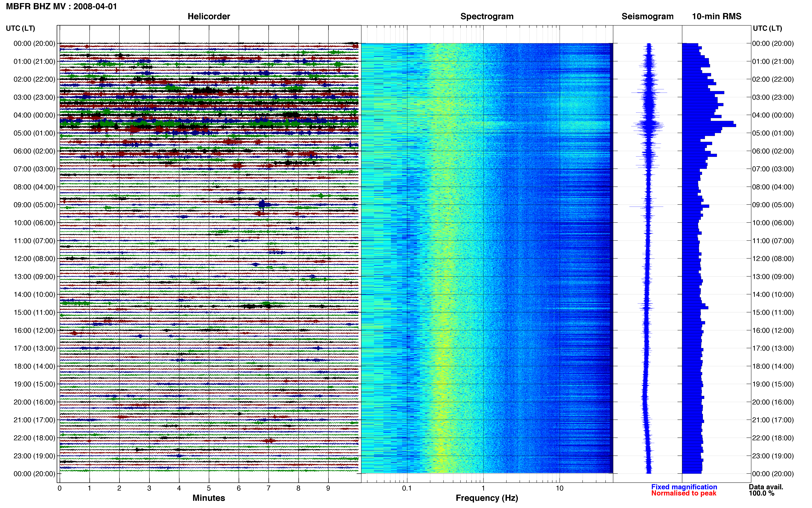Pick right axis label 03:00 (23:00)
This screenshot has height=508, width=812.
point(773,97)
